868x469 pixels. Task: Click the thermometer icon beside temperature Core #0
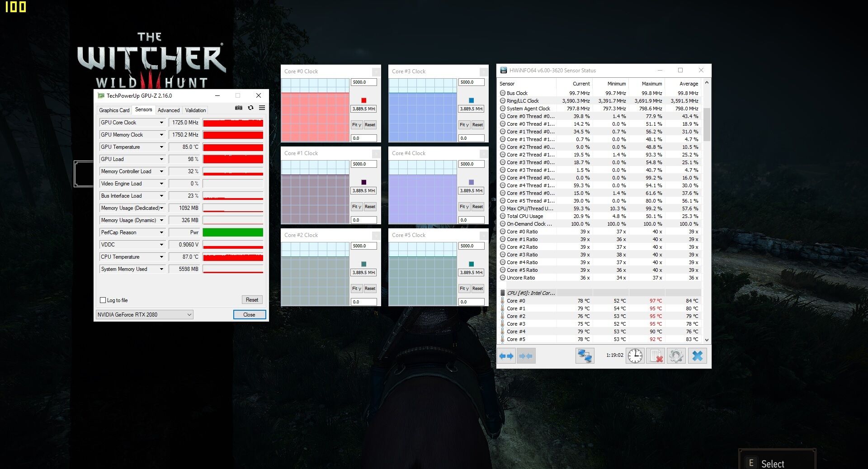503,300
